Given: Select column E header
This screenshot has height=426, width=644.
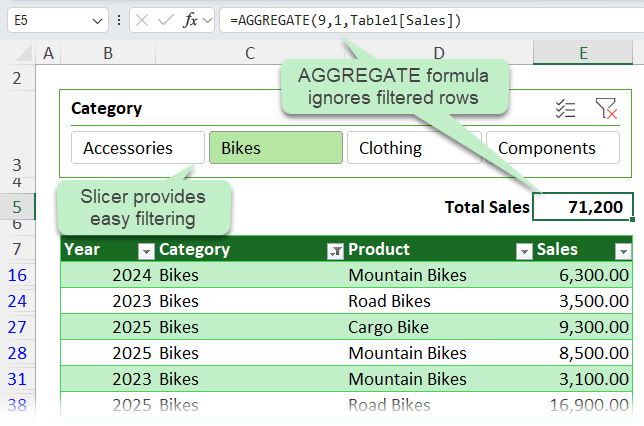Looking at the screenshot, I should click(583, 52).
